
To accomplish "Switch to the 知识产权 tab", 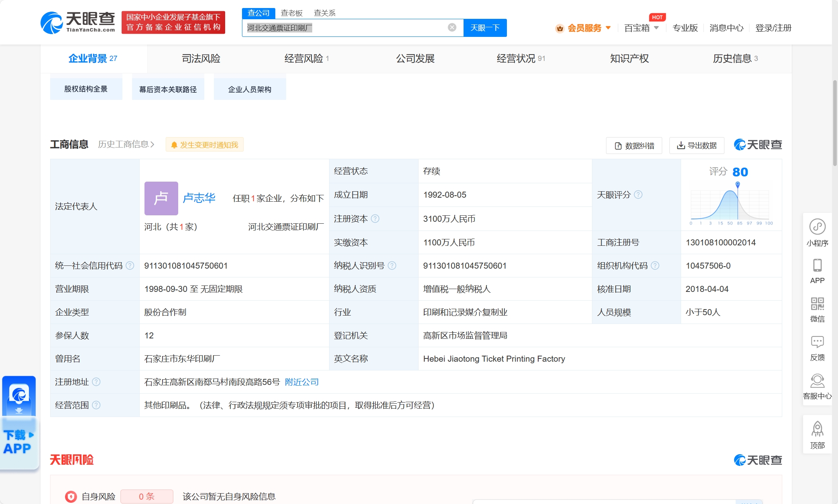I will click(x=629, y=59).
